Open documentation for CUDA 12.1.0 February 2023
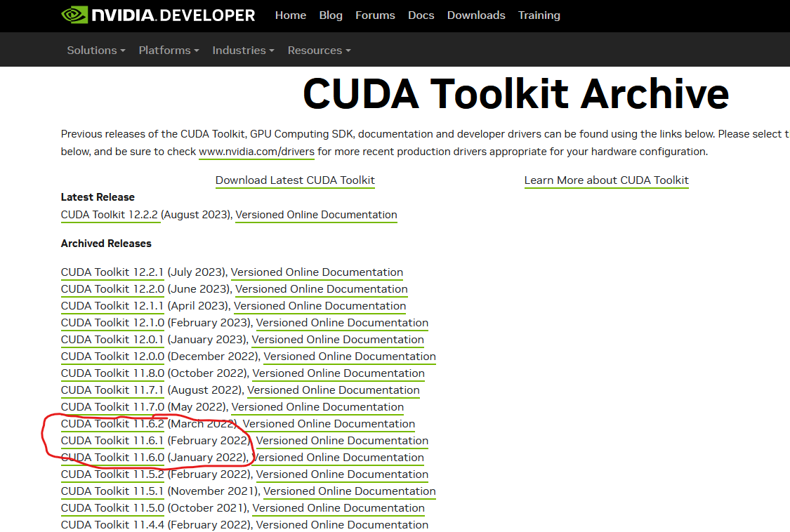This screenshot has height=532, width=790. tap(342, 323)
